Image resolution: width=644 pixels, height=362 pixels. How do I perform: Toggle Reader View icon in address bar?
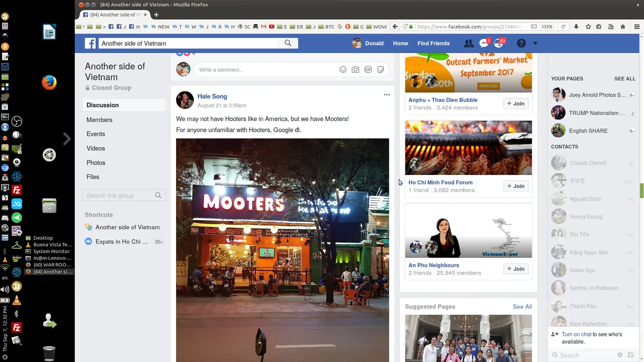pyautogui.click(x=534, y=27)
